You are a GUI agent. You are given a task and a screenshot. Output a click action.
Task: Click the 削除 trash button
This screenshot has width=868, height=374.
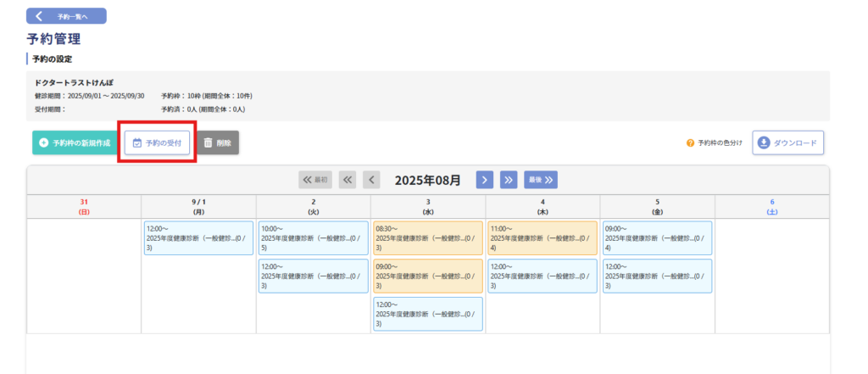point(218,143)
